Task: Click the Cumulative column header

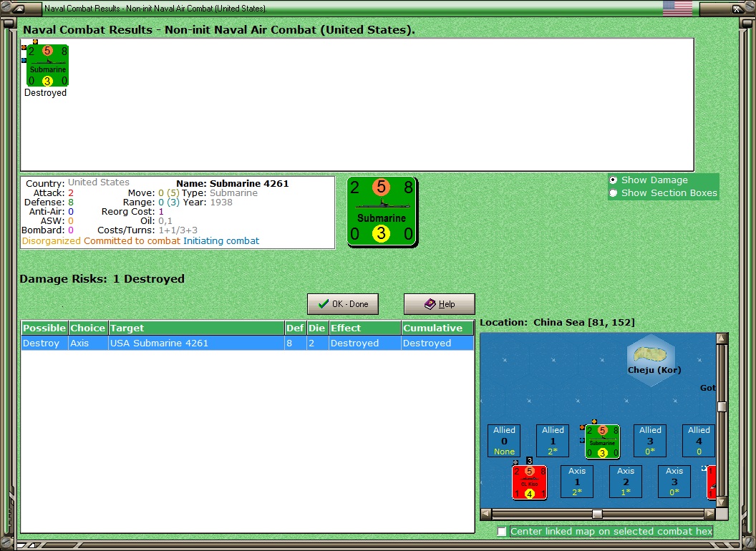Action: (438, 328)
